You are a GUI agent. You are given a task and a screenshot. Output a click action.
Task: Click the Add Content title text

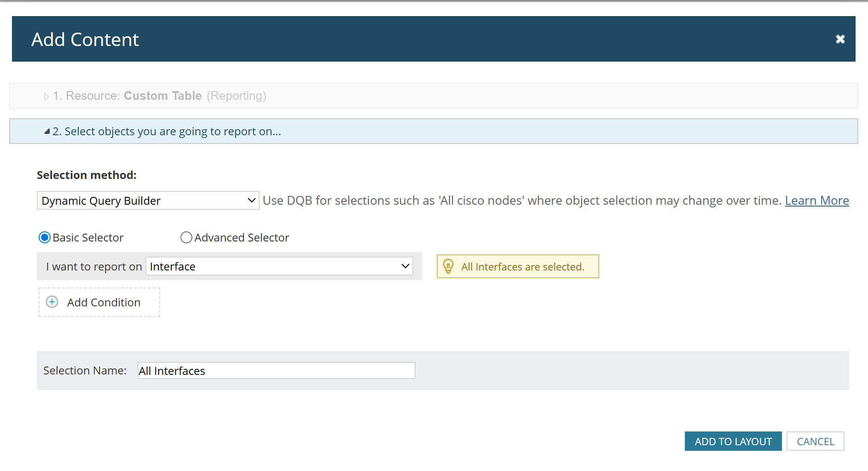tap(85, 40)
